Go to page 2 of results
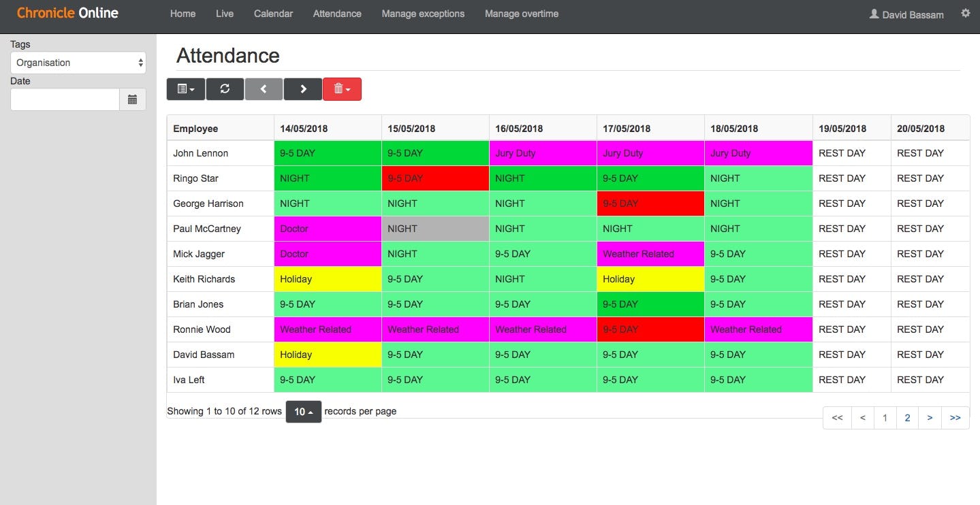980x505 pixels. [907, 417]
